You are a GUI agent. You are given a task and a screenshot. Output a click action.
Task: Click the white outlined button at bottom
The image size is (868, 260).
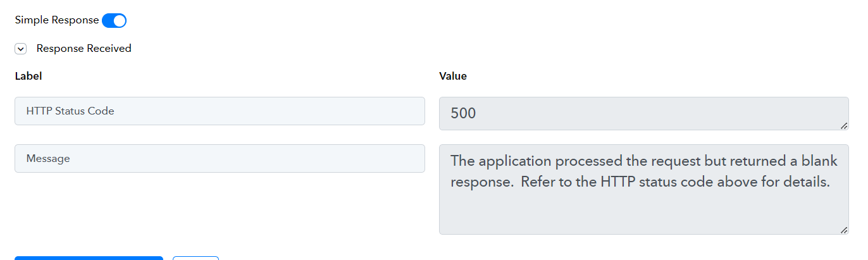tap(195, 258)
